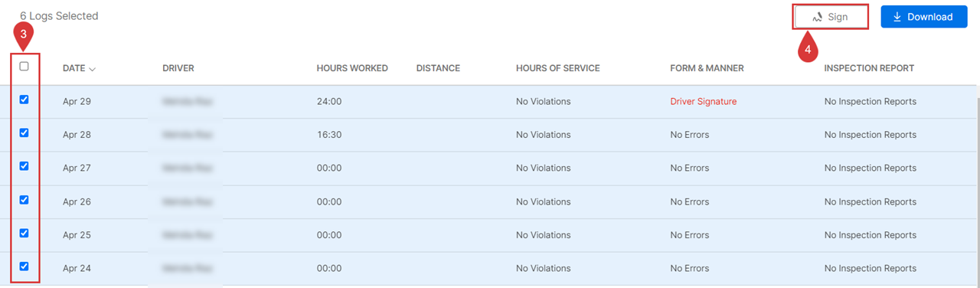The image size is (980, 288).
Task: Click the HOURS WORKED column header
Action: (352, 68)
